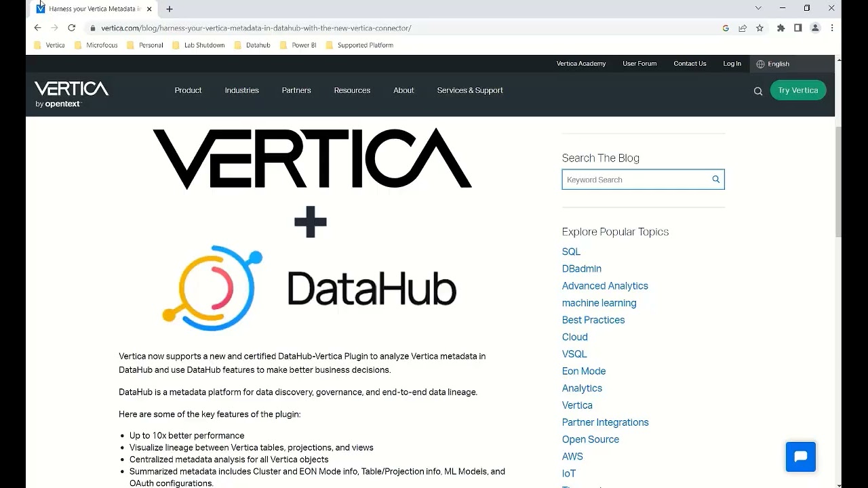The height and width of the screenshot is (488, 868).
Task: Open the Partner Integrations topic
Action: (606, 422)
